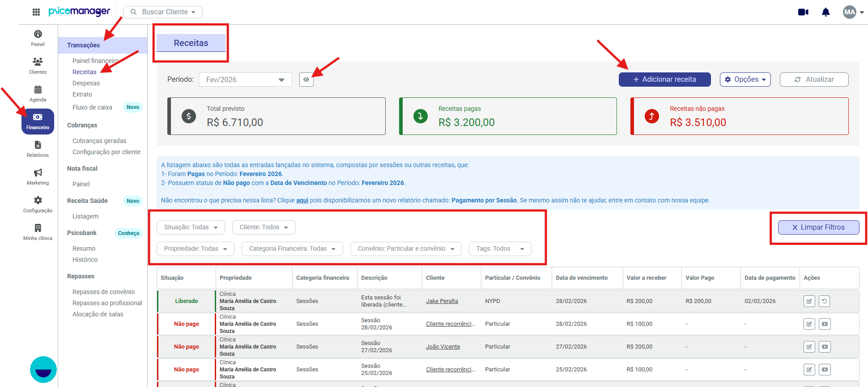Select Receitas in the submenu

coord(85,72)
